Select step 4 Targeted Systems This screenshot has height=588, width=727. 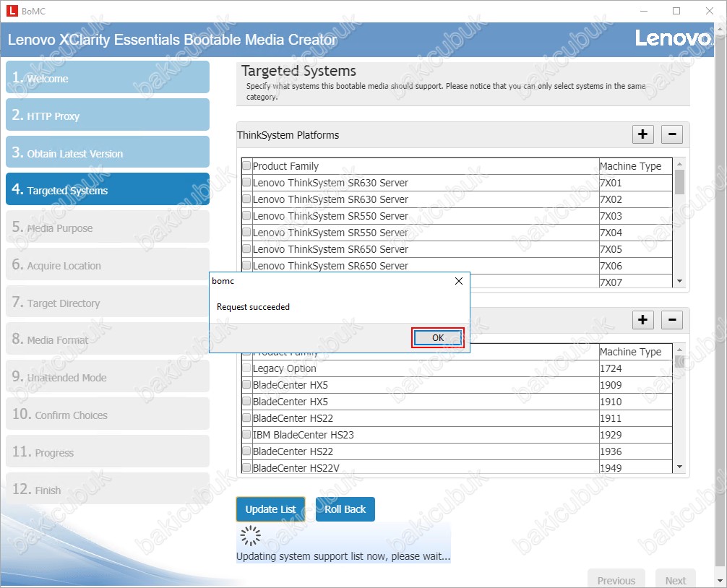(108, 189)
